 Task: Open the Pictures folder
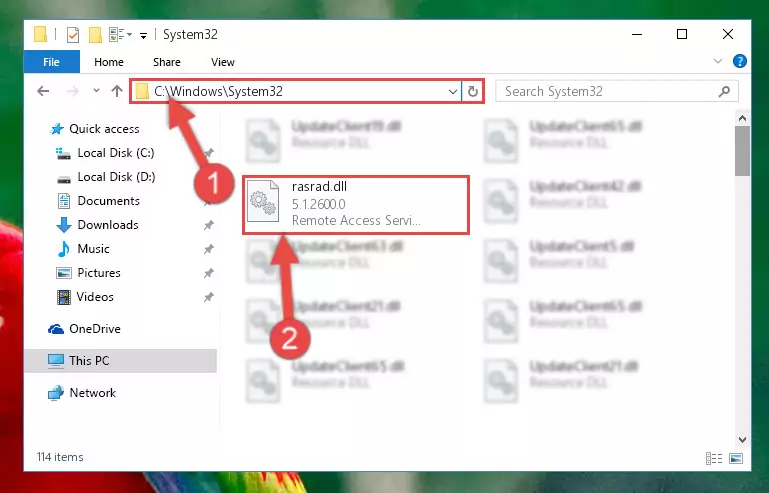pos(99,273)
